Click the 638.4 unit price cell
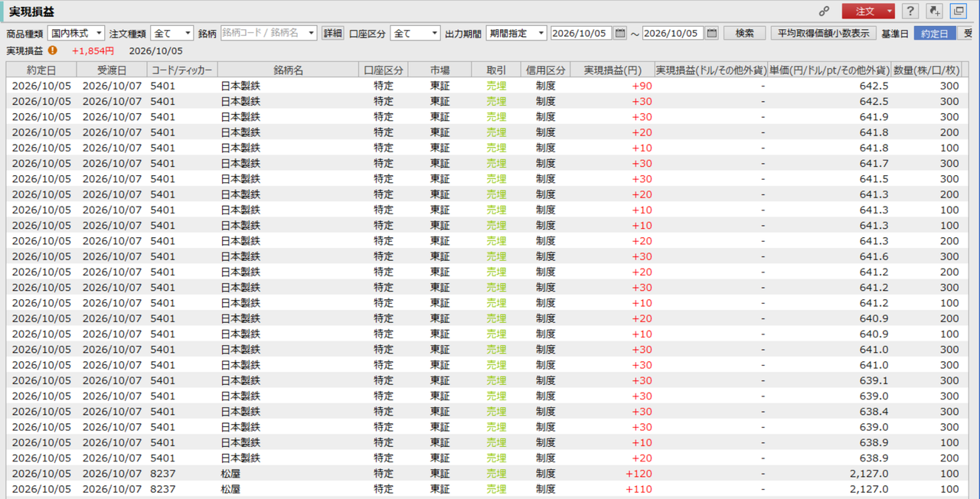Image resolution: width=980 pixels, height=499 pixels. 874,412
